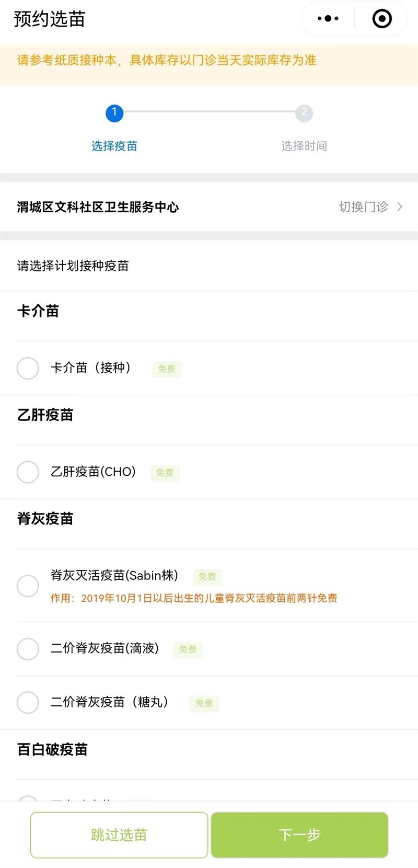Switch to the 选择时间 step
Viewport: 418px width, 868px height.
point(304,146)
